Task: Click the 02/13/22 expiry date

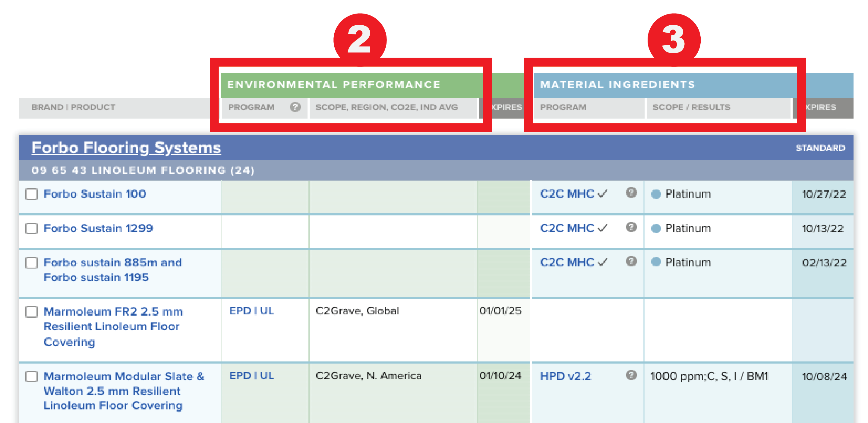Action: pyautogui.click(x=824, y=263)
